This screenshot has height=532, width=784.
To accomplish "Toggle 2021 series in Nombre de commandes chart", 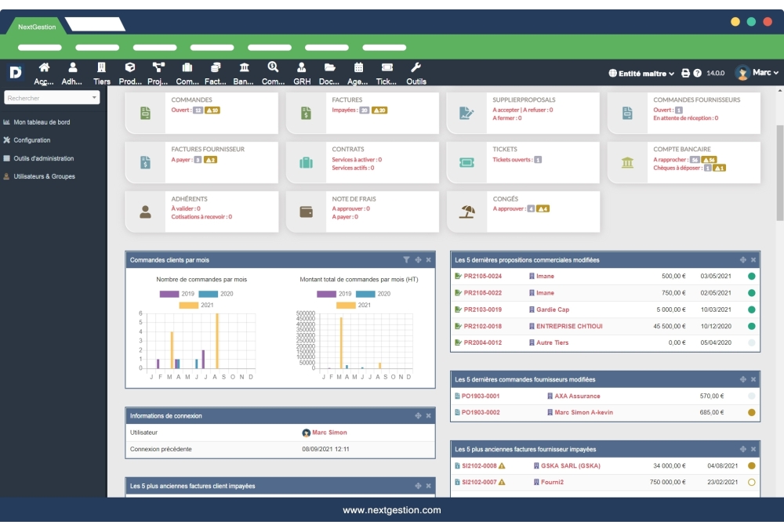I will click(x=189, y=305).
